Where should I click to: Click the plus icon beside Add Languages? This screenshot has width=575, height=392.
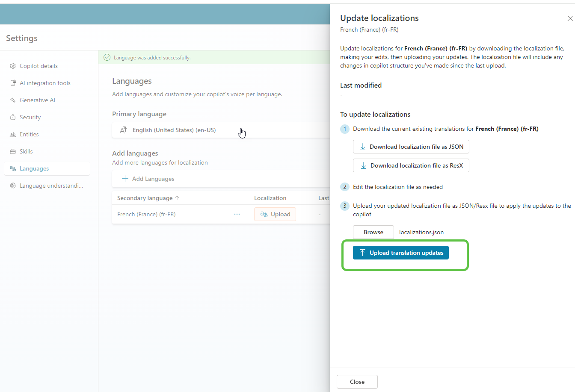pyautogui.click(x=125, y=179)
